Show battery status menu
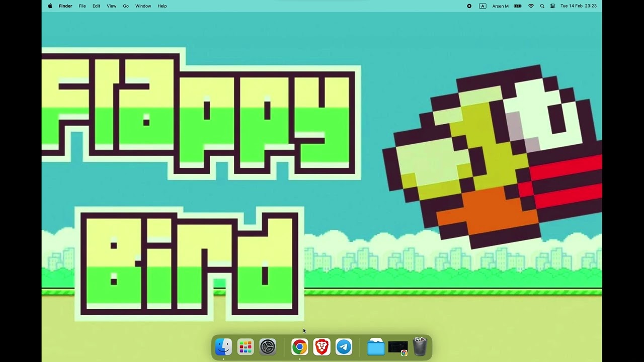The width and height of the screenshot is (644, 362). click(x=518, y=6)
